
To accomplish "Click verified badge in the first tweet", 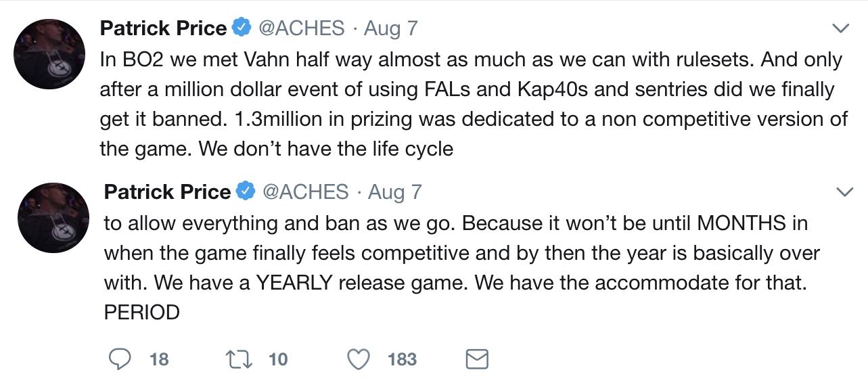I will pyautogui.click(x=241, y=28).
